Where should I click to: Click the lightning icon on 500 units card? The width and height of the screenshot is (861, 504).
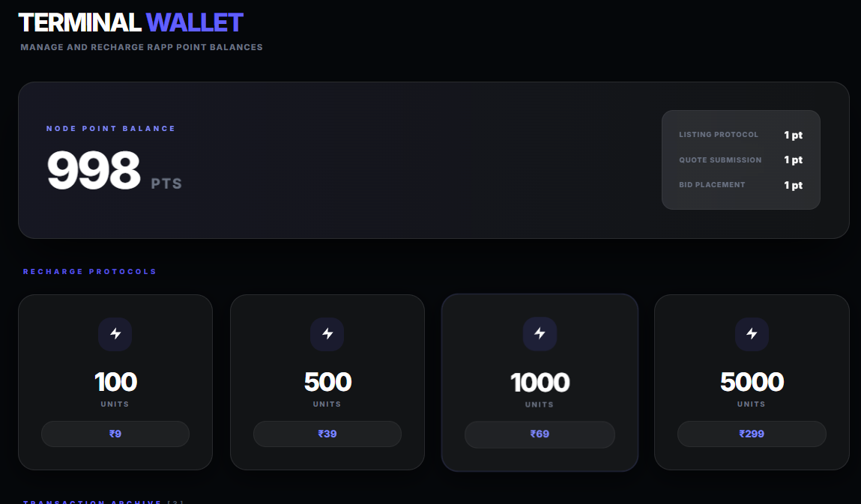pos(327,334)
